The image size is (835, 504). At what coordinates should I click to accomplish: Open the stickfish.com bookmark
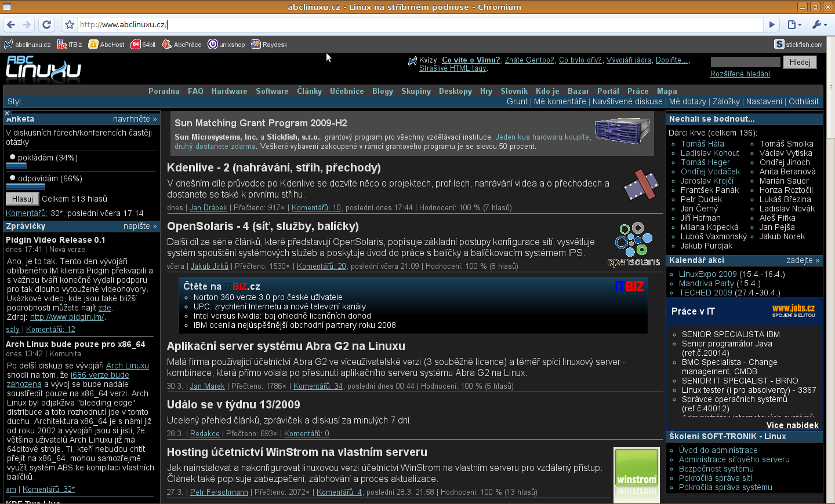pyautogui.click(x=798, y=44)
